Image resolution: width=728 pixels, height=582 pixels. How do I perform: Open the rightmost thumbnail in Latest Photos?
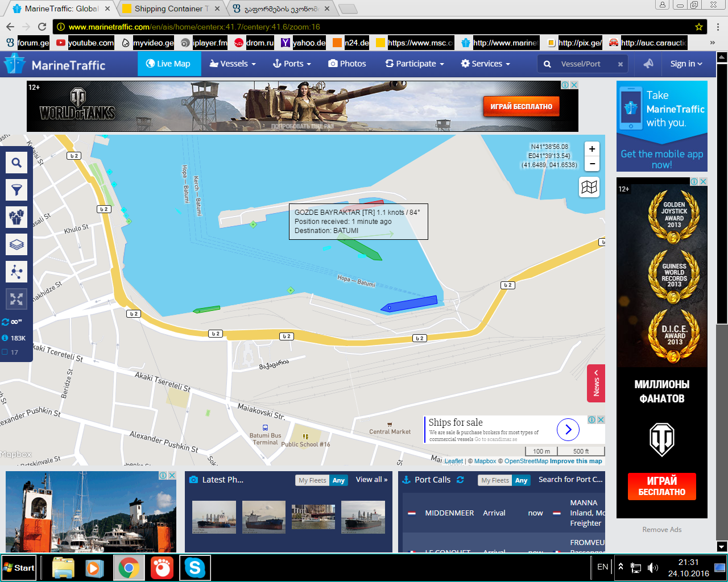click(363, 517)
